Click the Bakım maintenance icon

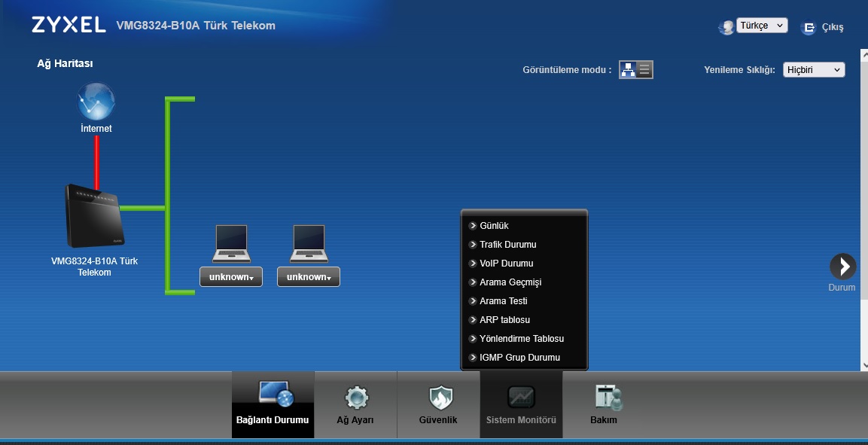(x=608, y=398)
